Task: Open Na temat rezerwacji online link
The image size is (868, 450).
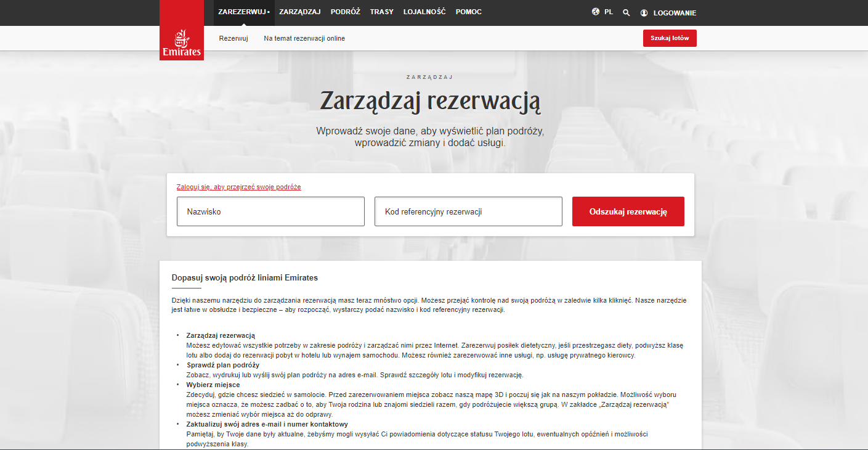Action: 304,38
